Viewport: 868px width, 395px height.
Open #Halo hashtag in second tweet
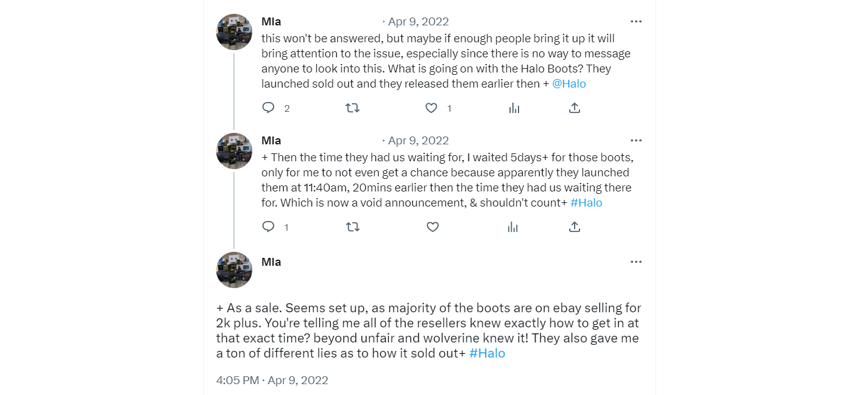point(586,203)
